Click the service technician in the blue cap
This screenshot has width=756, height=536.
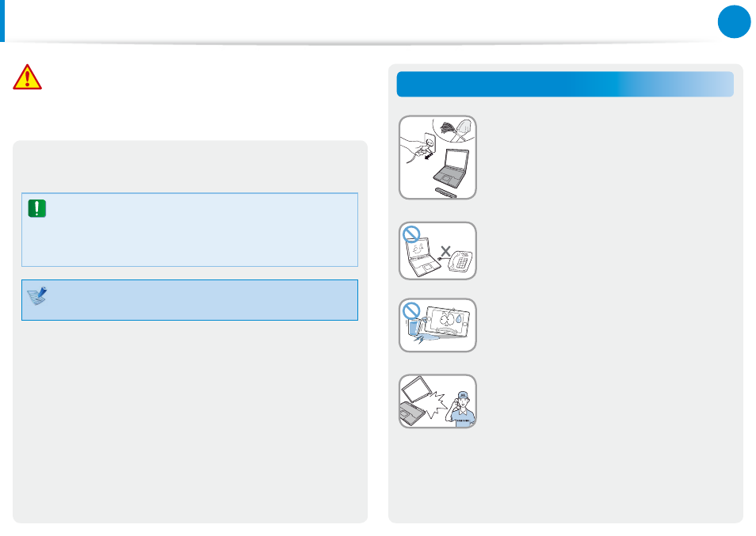pyautogui.click(x=461, y=409)
